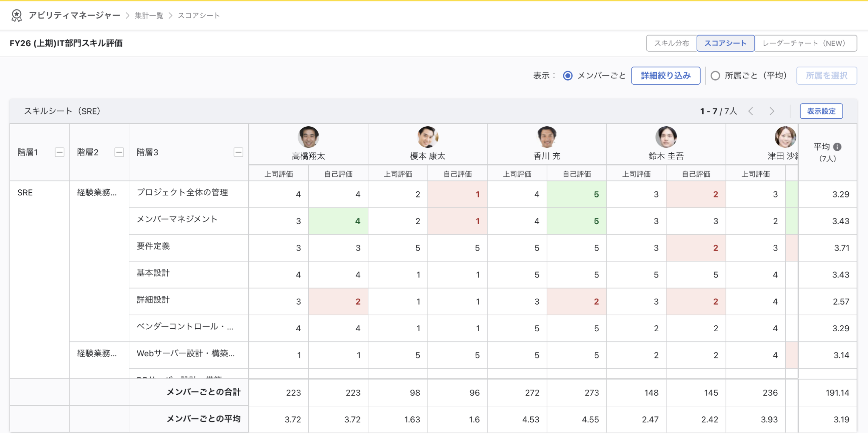Screen dimensions: 868x439
Task: Click the 1 - 7 / 7人 pagination count
Action: pos(718,111)
